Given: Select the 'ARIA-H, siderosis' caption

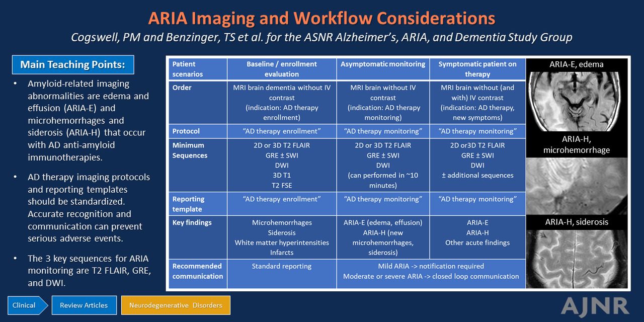Looking at the screenshot, I should click(577, 222).
